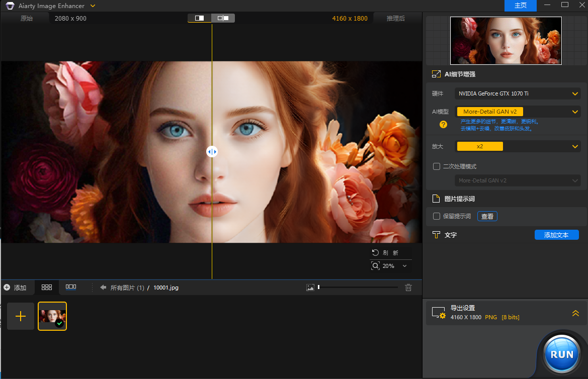This screenshot has height=379, width=588.
Task: Switch to the 原始 original view tab
Action: (x=26, y=19)
